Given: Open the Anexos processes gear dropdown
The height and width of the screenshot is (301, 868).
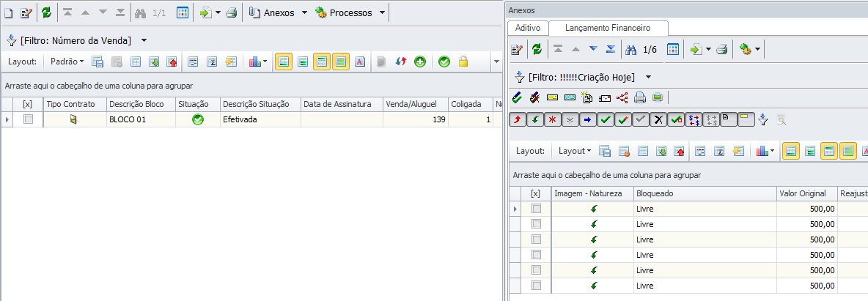Looking at the screenshot, I should point(750,49).
